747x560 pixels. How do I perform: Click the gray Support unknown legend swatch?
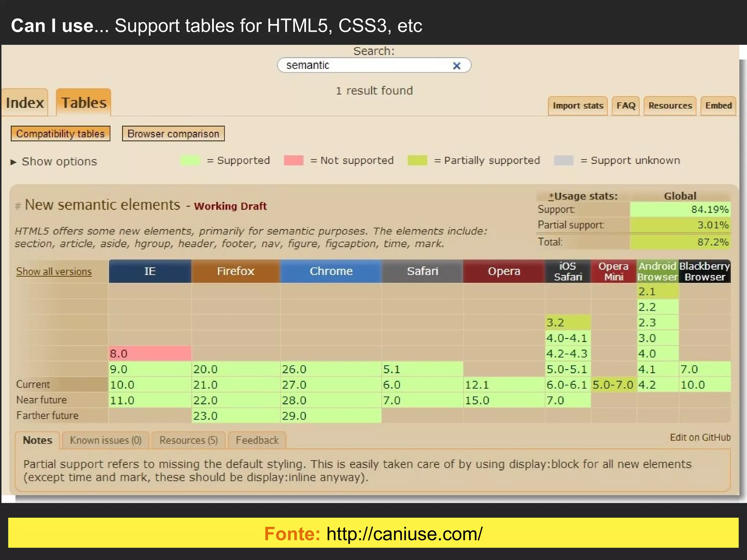(x=564, y=160)
